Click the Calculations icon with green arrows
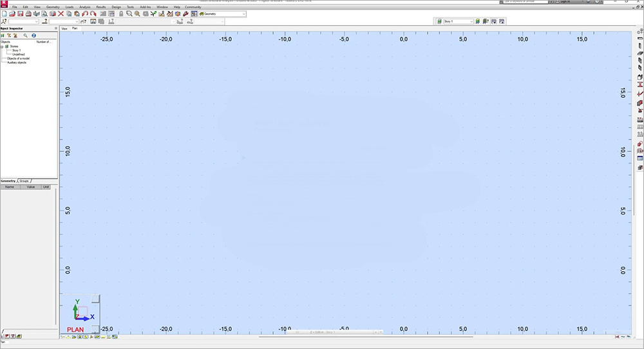This screenshot has width=644, height=349. tap(153, 14)
